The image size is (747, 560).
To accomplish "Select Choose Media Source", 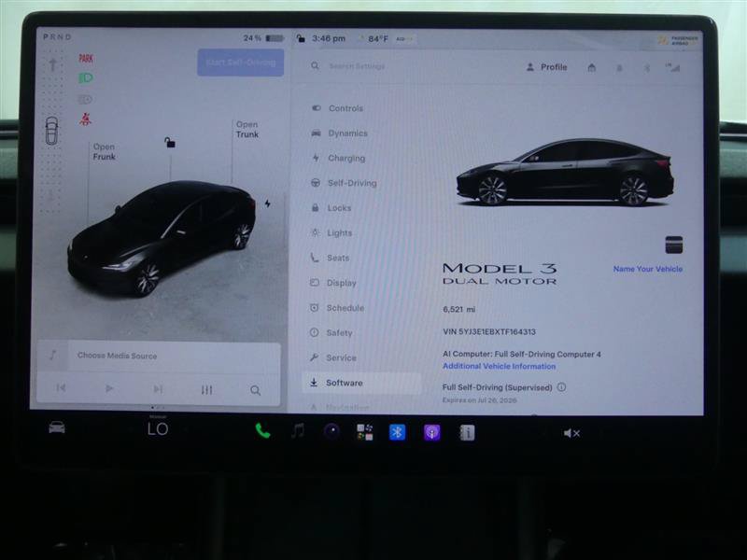I will pyautogui.click(x=118, y=356).
